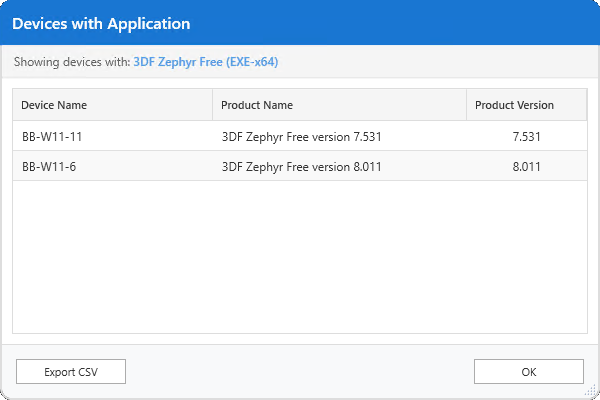Click the Export CSV button

(71, 371)
